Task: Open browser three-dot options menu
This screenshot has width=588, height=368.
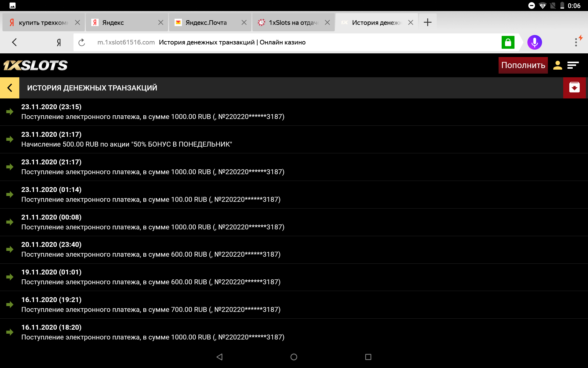Action: click(576, 42)
